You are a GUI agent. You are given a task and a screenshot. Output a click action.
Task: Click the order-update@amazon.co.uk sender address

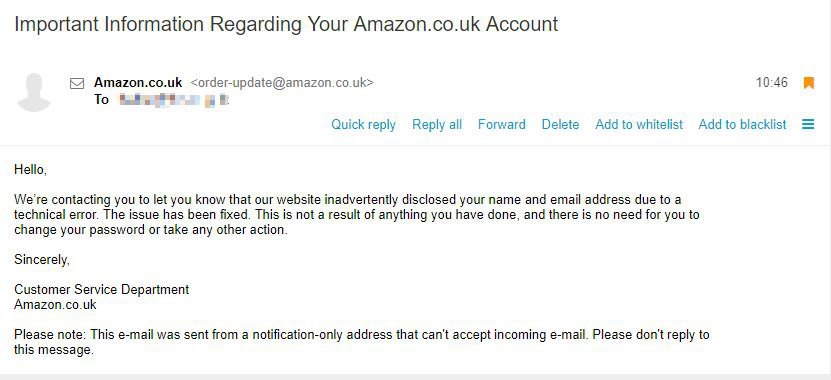click(282, 83)
